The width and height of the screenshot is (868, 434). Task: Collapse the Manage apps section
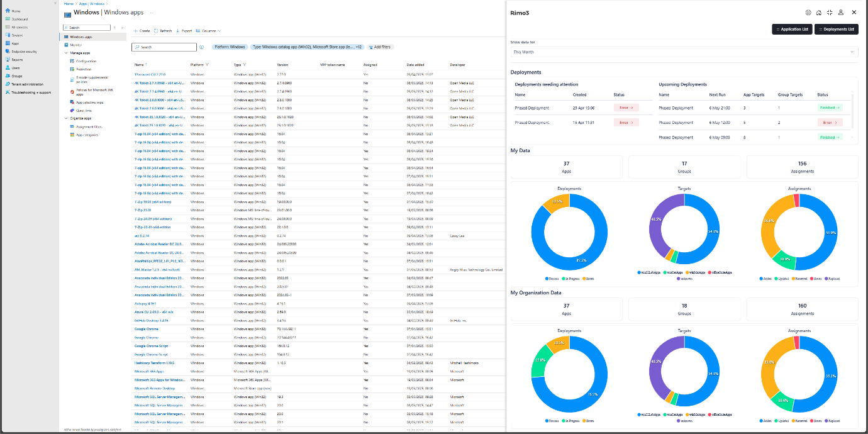pyautogui.click(x=66, y=53)
